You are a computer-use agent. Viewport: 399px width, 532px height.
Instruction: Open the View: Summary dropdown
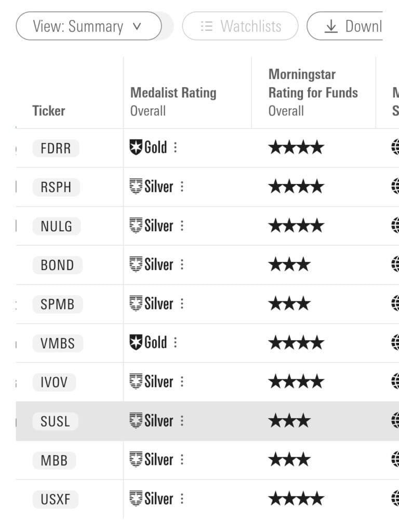[x=88, y=26]
